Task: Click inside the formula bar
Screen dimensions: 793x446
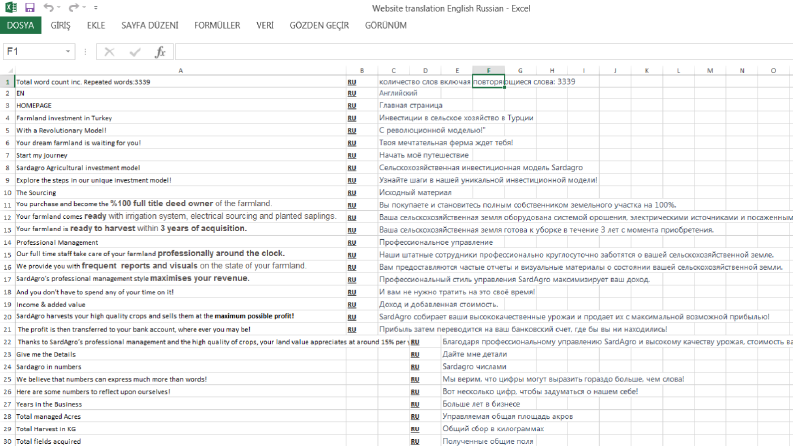Action: (484, 52)
